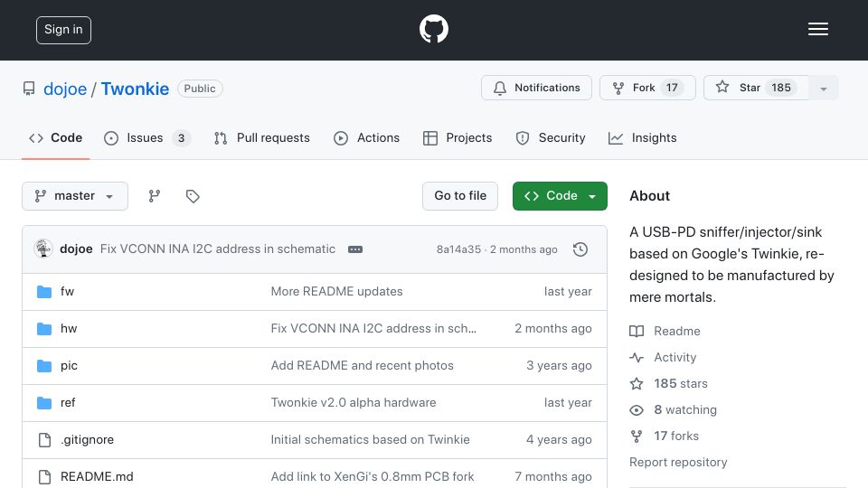Click the GitHub Octocat logo
This screenshot has height=488, width=868.
[433, 29]
